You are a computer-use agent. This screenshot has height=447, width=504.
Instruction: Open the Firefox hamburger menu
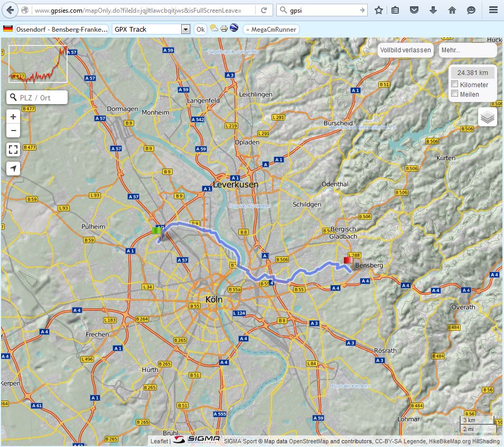point(492,10)
